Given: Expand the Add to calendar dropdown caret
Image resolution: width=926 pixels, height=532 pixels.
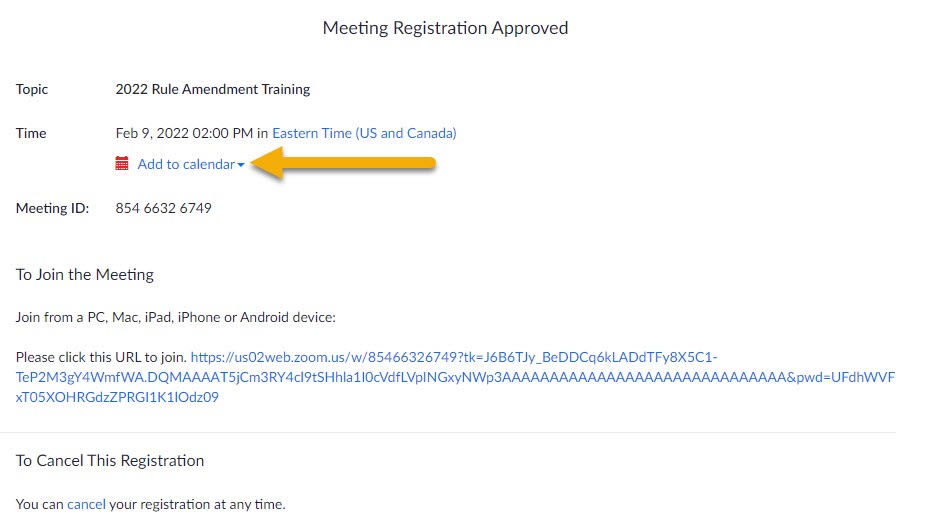Looking at the screenshot, I should (241, 165).
